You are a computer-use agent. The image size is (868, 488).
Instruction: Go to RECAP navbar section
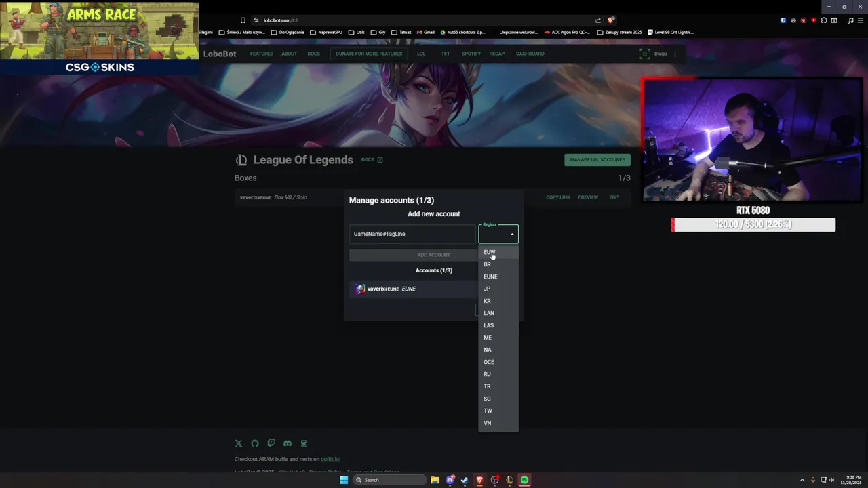[x=497, y=54]
